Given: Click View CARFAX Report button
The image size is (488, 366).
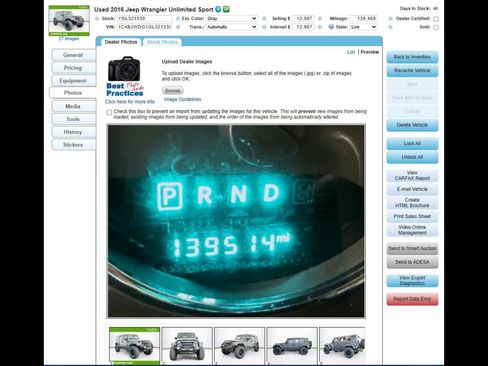Looking at the screenshot, I should coord(412,175).
